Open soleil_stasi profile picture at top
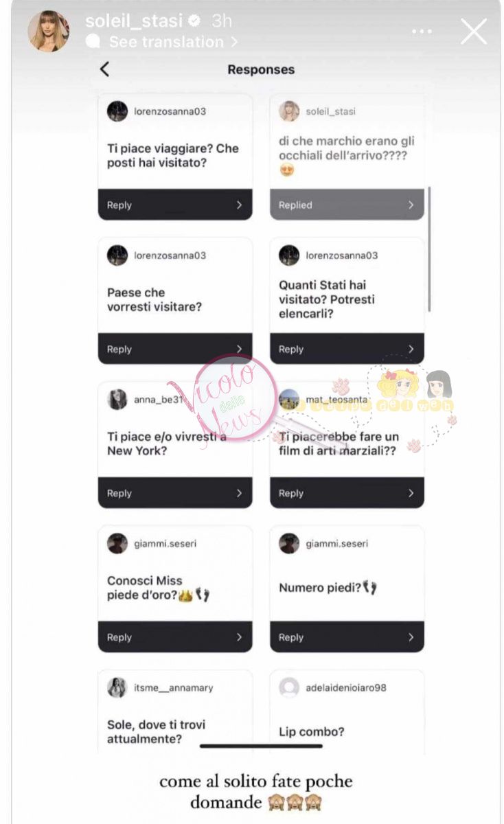 coord(48,31)
